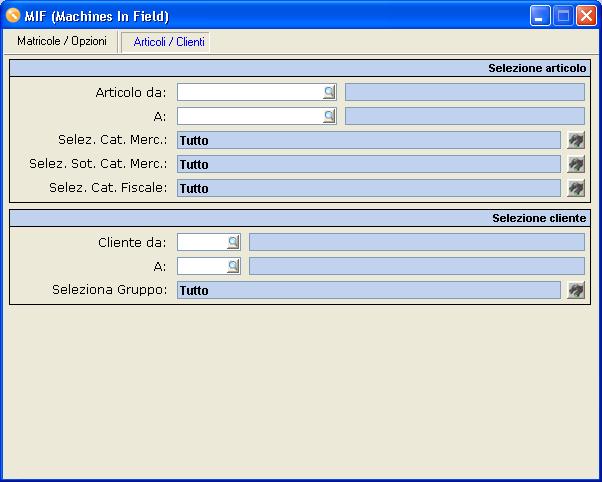This screenshot has height=482, width=602.
Task: Click selection icon beside Selez. Cat. Fiscale
Action: click(x=575, y=188)
